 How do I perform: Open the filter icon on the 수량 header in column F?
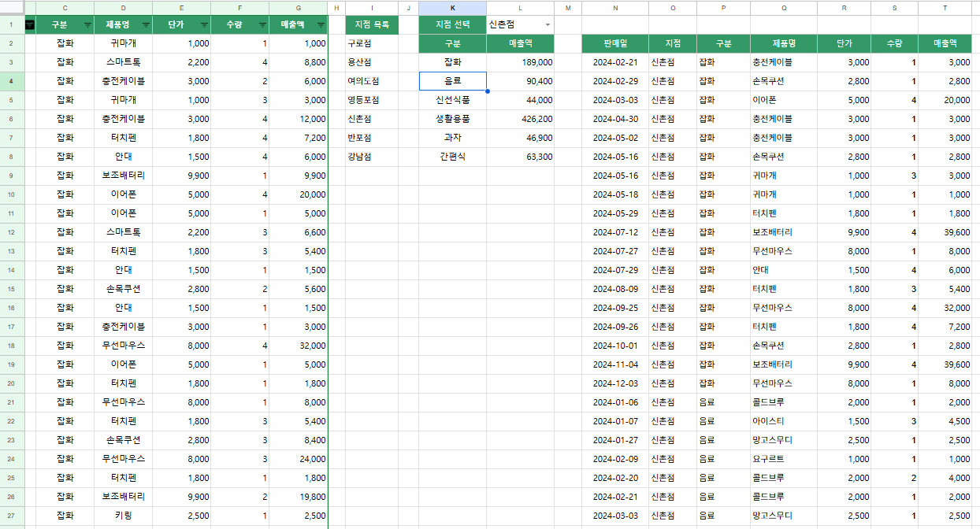262,24
